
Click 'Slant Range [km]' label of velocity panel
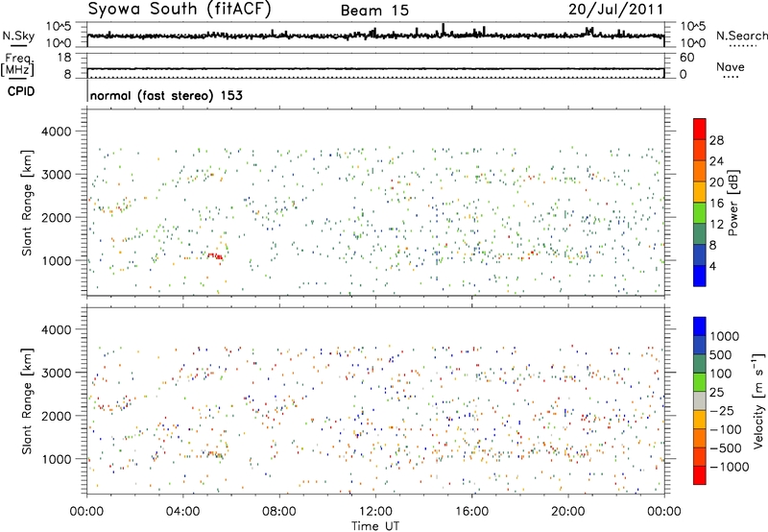click(27, 400)
